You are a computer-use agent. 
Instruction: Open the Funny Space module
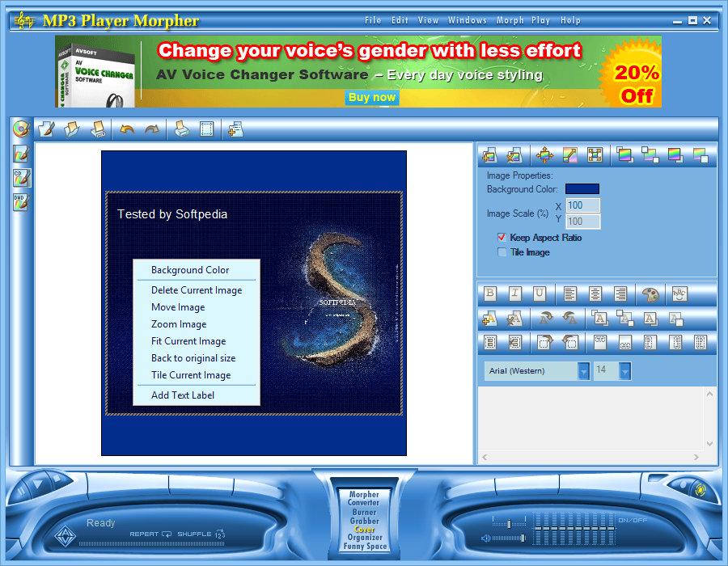(x=365, y=547)
